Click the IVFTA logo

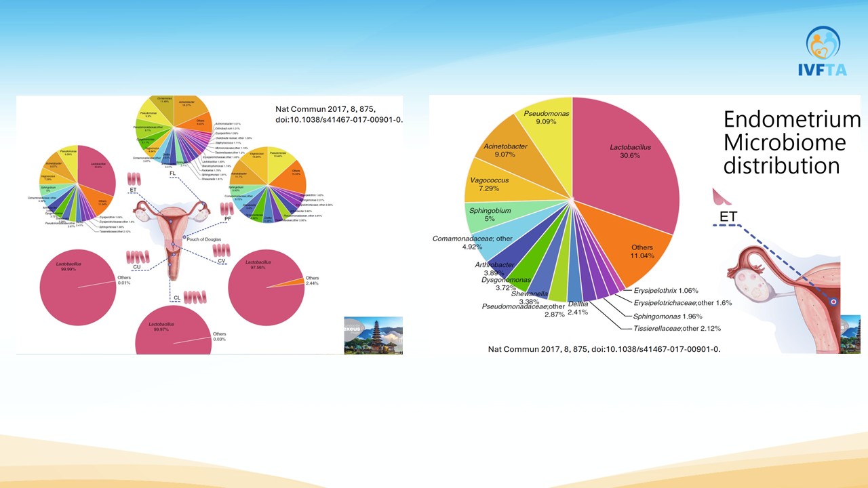[x=823, y=51]
